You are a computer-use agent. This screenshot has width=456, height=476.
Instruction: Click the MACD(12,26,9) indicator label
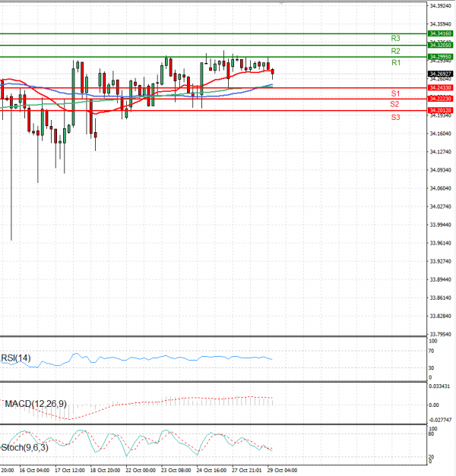click(36, 404)
